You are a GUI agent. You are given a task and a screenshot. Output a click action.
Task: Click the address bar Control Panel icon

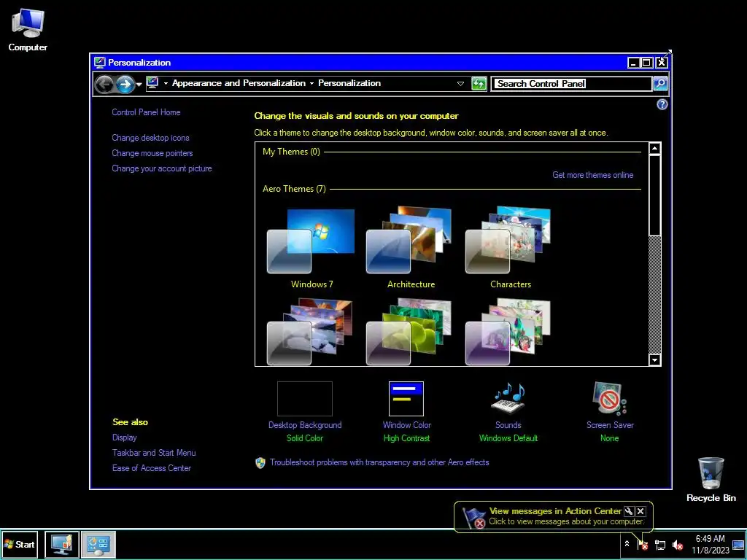pyautogui.click(x=152, y=83)
